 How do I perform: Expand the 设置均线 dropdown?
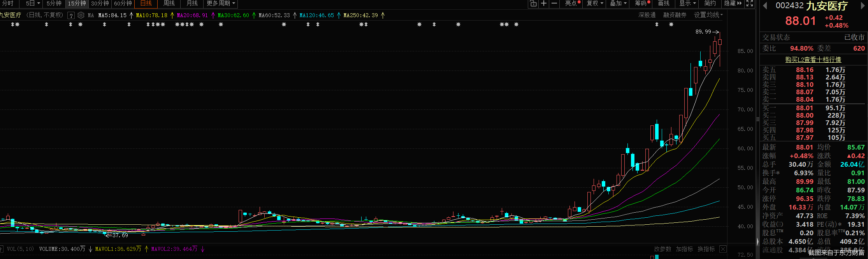708,15
